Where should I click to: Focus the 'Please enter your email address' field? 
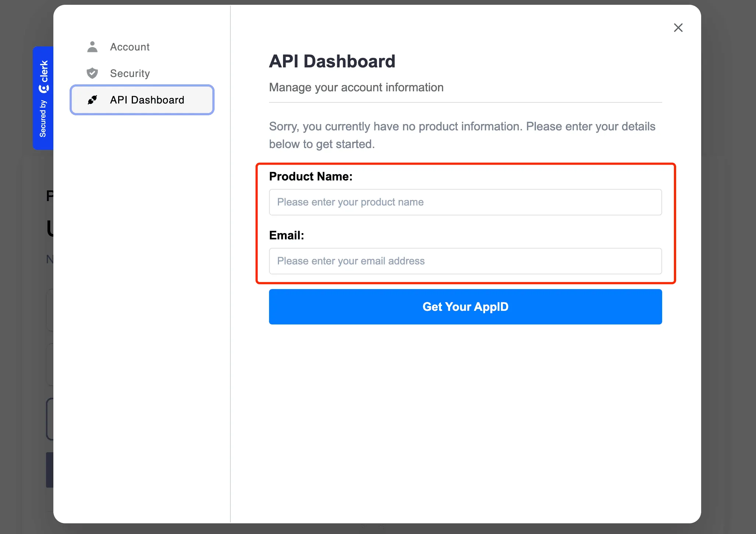[465, 261]
